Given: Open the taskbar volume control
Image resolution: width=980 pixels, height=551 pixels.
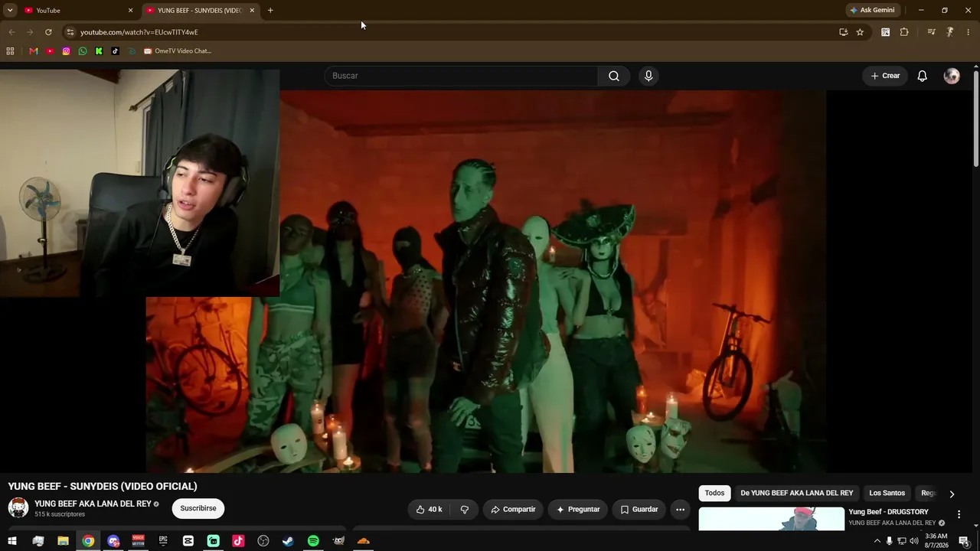Looking at the screenshot, I should pos(913,541).
